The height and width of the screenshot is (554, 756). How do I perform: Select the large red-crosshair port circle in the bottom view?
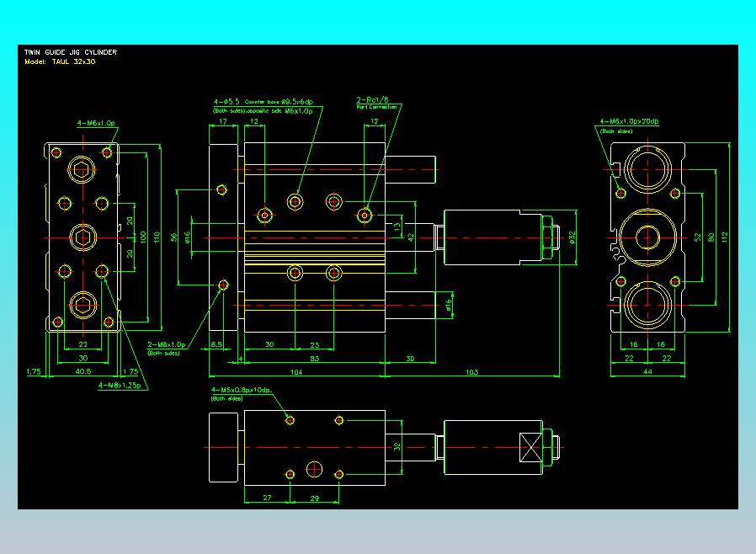[314, 469]
